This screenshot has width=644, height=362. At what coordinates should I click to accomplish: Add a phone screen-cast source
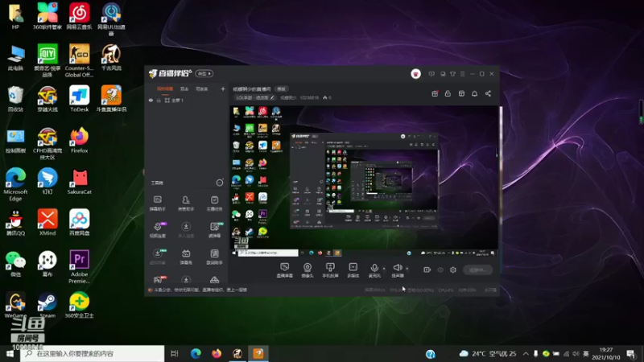coord(330,270)
